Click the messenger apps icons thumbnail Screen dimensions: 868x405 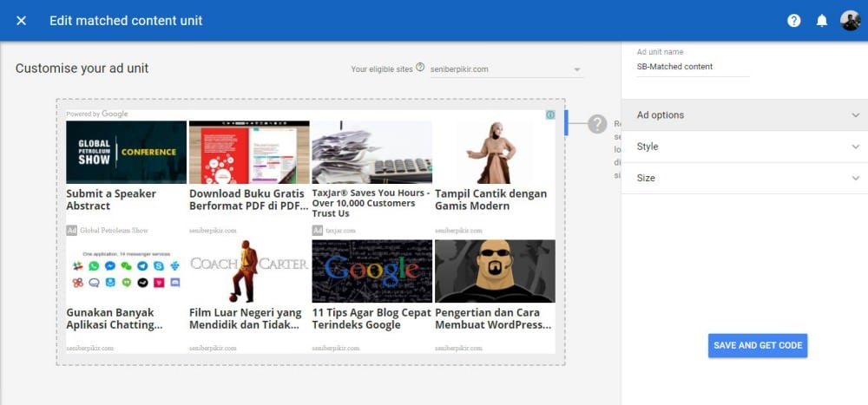point(126,271)
